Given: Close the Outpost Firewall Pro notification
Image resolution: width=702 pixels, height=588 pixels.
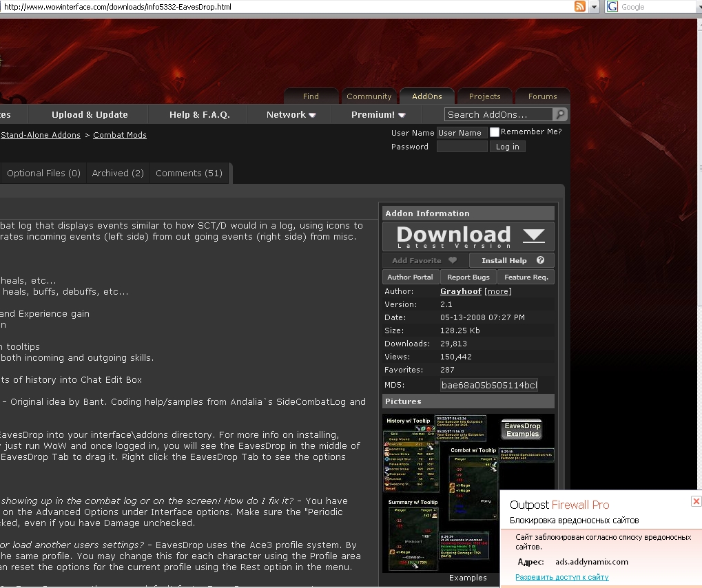Looking at the screenshot, I should (x=696, y=502).
